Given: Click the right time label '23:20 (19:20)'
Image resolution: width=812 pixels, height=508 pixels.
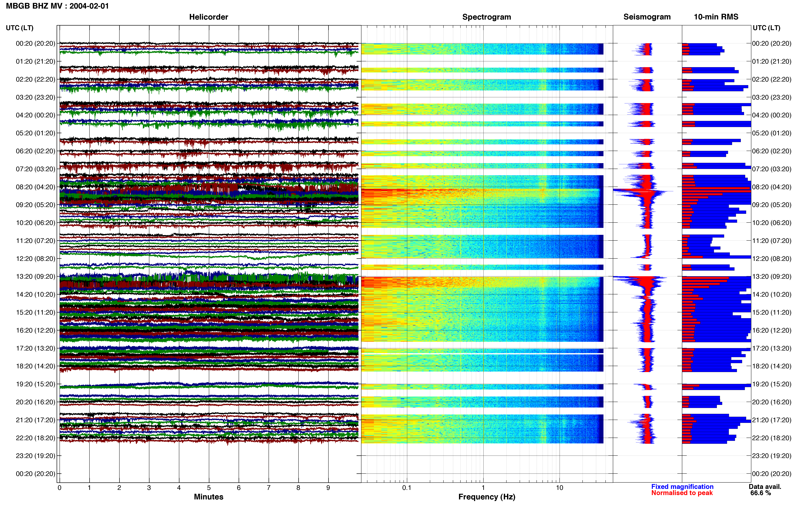Looking at the screenshot, I should coord(772,456).
